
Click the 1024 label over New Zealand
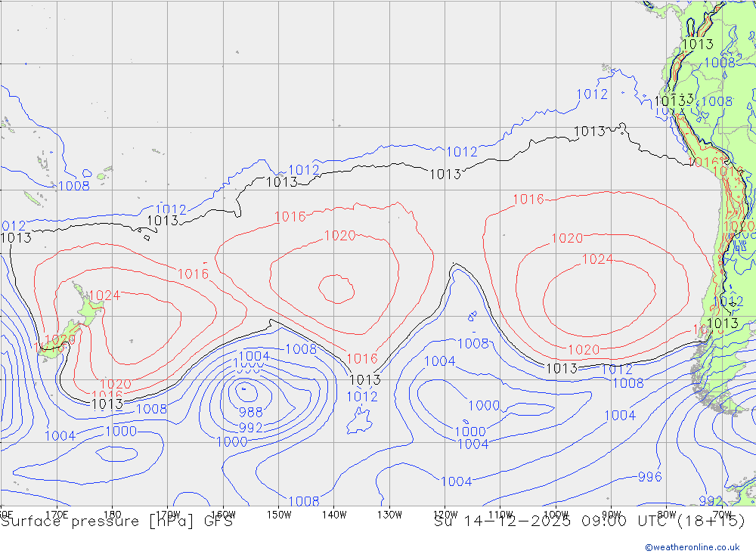click(x=104, y=295)
